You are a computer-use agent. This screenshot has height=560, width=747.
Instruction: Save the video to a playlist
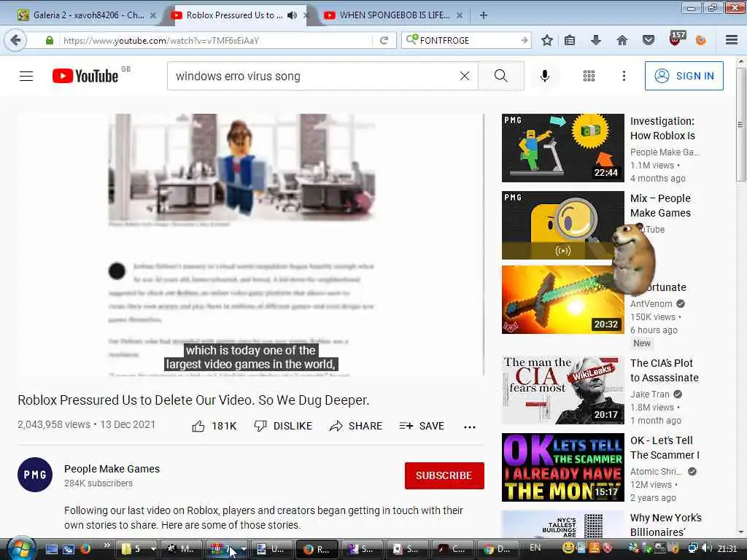(x=422, y=426)
